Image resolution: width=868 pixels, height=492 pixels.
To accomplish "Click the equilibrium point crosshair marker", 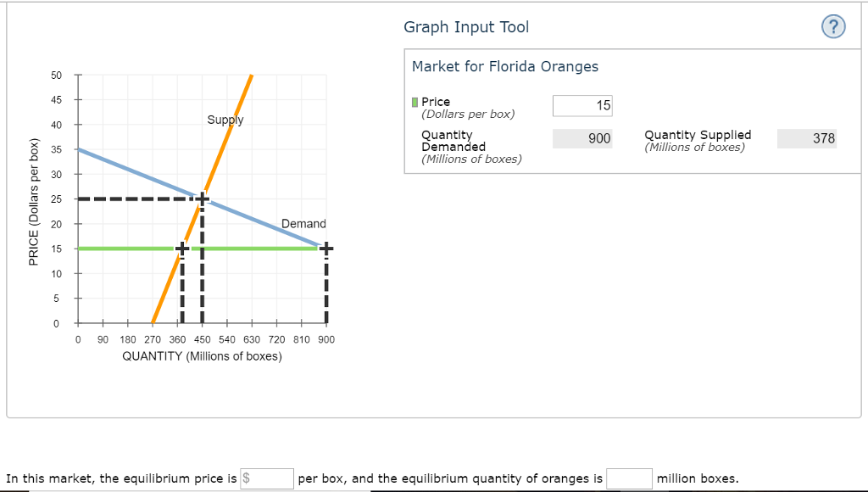I will tap(201, 198).
